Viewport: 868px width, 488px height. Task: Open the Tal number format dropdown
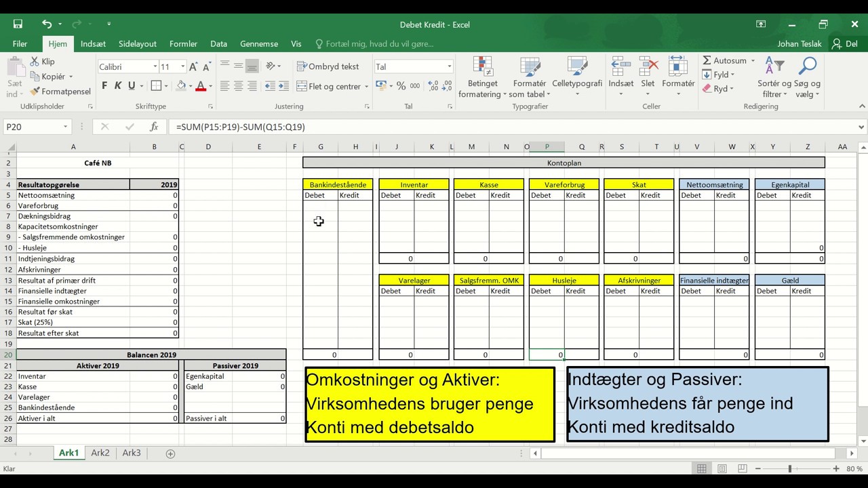coord(449,66)
